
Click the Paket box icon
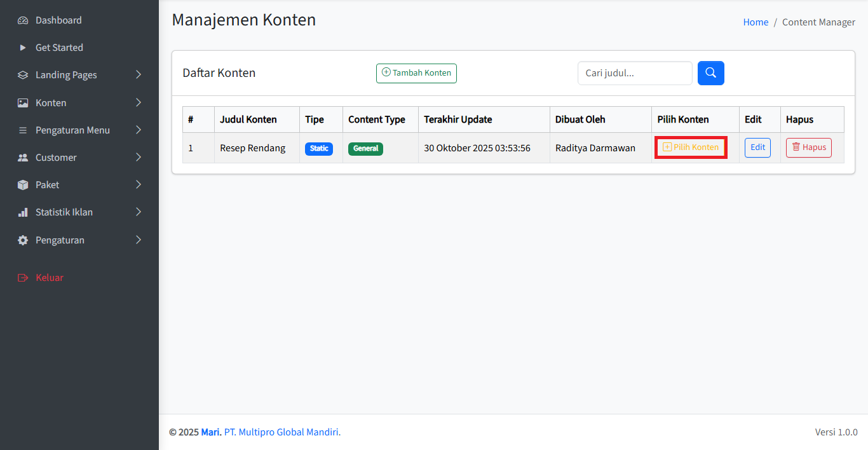pyautogui.click(x=23, y=185)
